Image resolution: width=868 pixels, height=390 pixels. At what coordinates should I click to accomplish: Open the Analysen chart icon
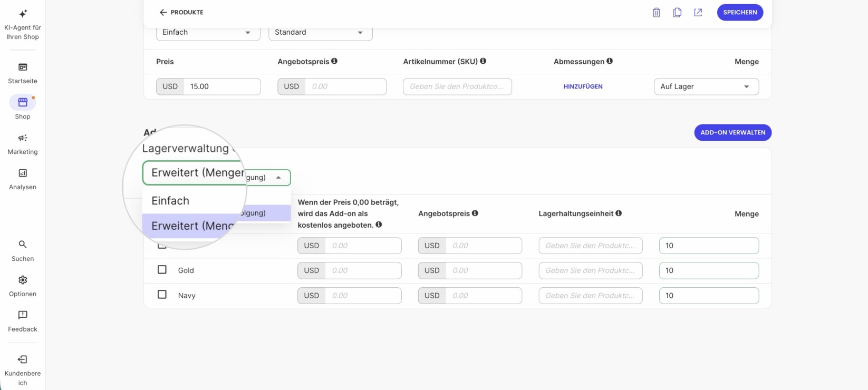tap(23, 173)
